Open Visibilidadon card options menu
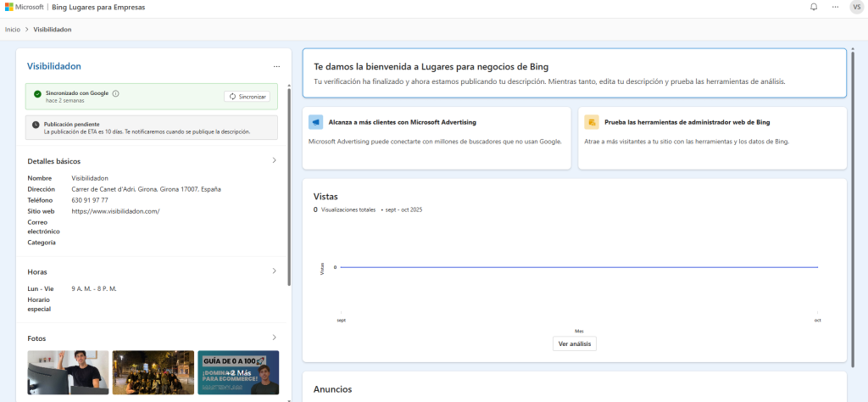This screenshot has height=402, width=868. [276, 66]
